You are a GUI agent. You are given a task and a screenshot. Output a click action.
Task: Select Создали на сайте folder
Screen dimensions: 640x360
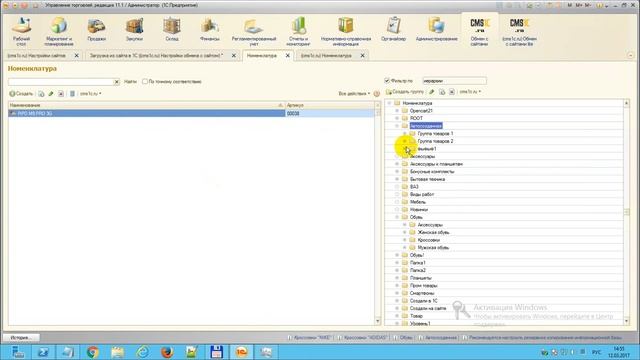pyautogui.click(x=428, y=308)
